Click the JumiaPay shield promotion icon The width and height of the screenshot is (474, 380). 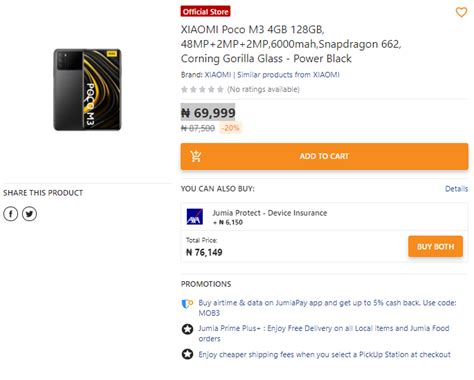click(x=187, y=304)
